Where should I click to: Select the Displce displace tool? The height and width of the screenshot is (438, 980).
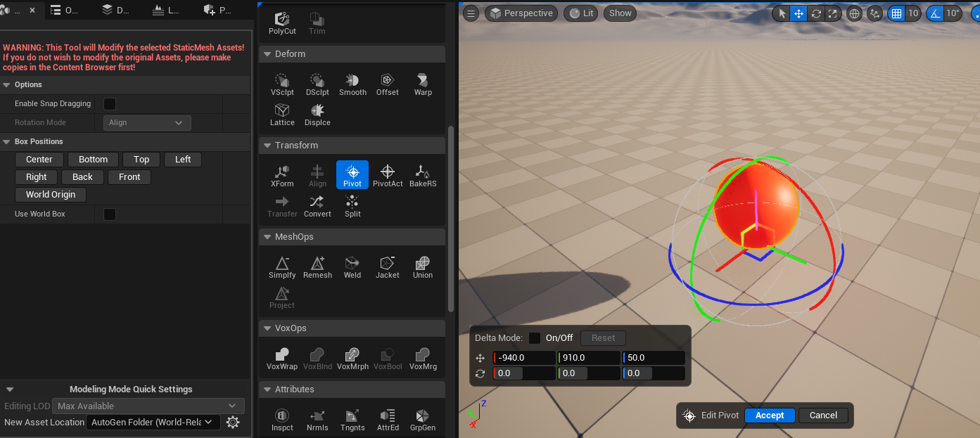[317, 115]
